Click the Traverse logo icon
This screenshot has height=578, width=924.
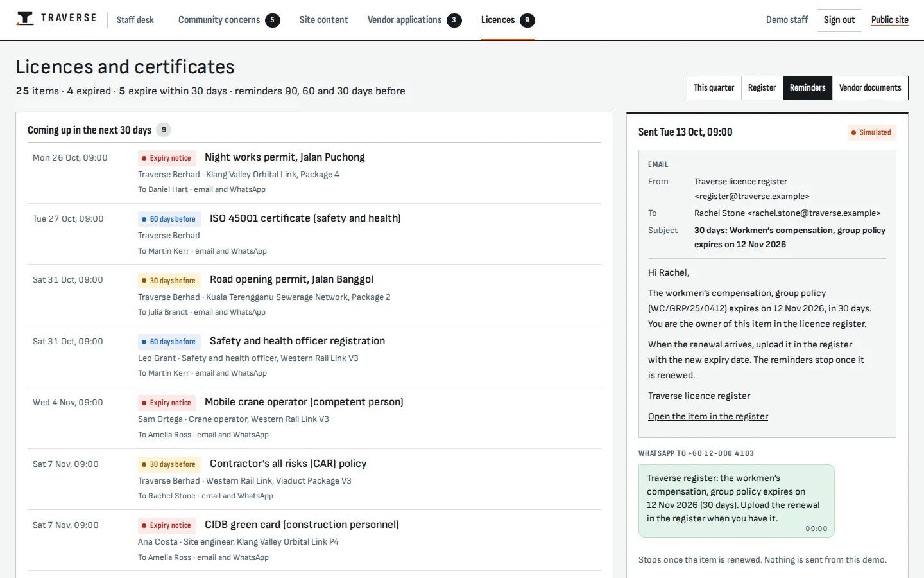tap(25, 19)
